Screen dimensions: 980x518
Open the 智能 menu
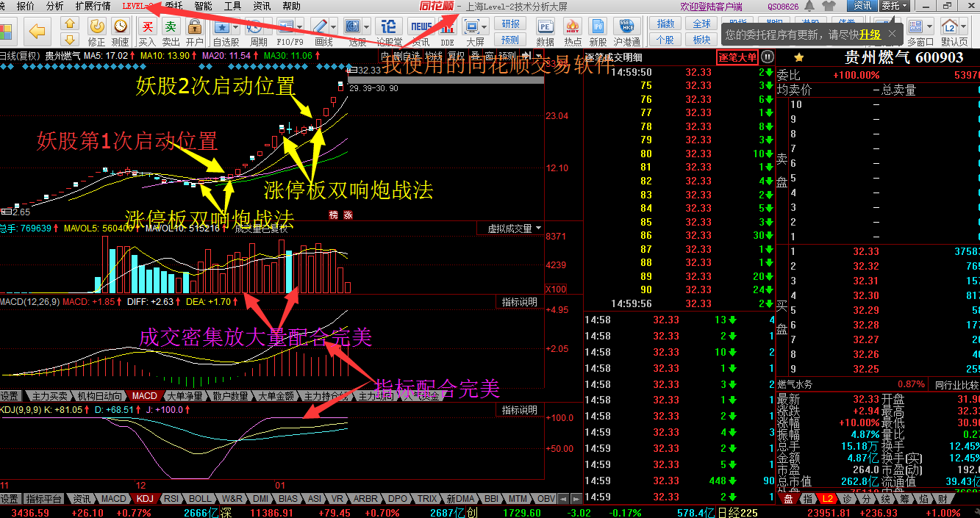204,6
